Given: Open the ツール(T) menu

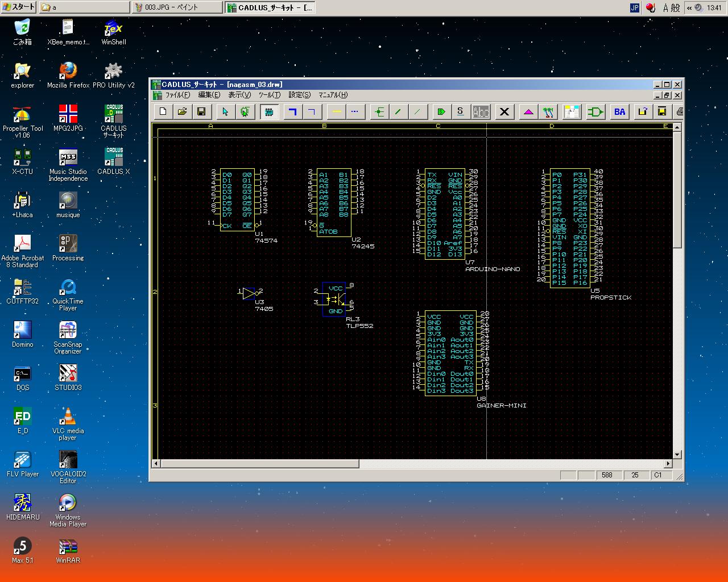Looking at the screenshot, I should (269, 95).
